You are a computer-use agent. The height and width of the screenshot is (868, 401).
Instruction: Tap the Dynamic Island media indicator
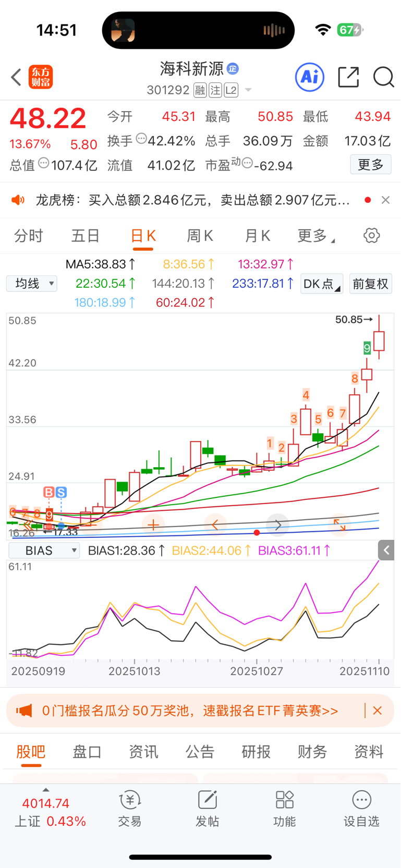click(x=198, y=30)
